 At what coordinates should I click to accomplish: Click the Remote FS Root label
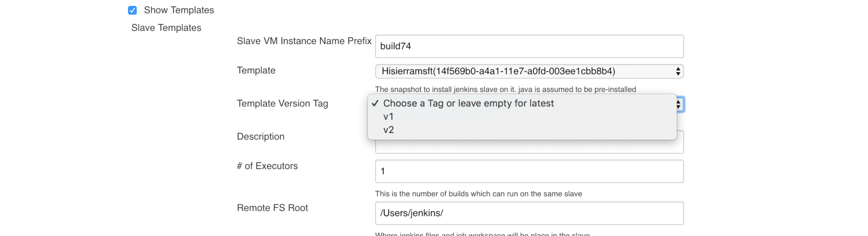click(272, 208)
